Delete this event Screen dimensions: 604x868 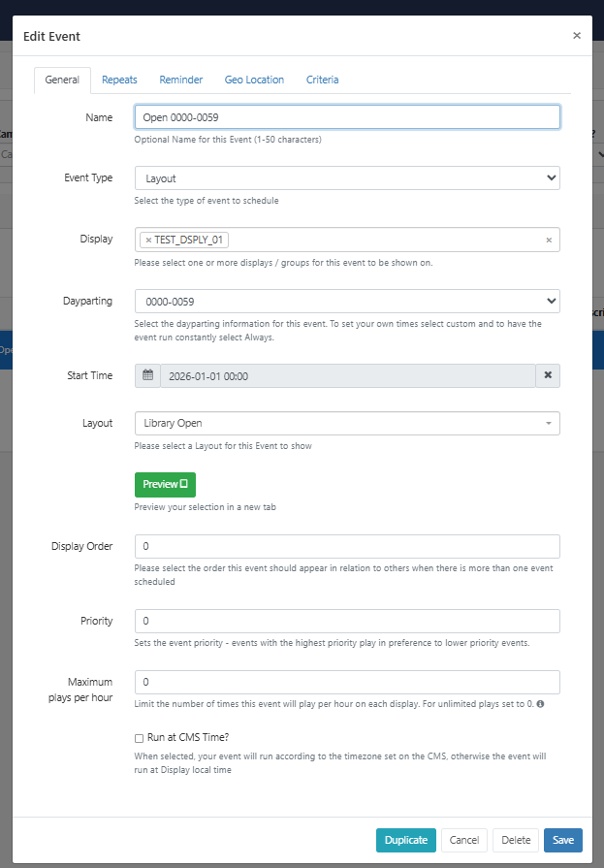(516, 840)
